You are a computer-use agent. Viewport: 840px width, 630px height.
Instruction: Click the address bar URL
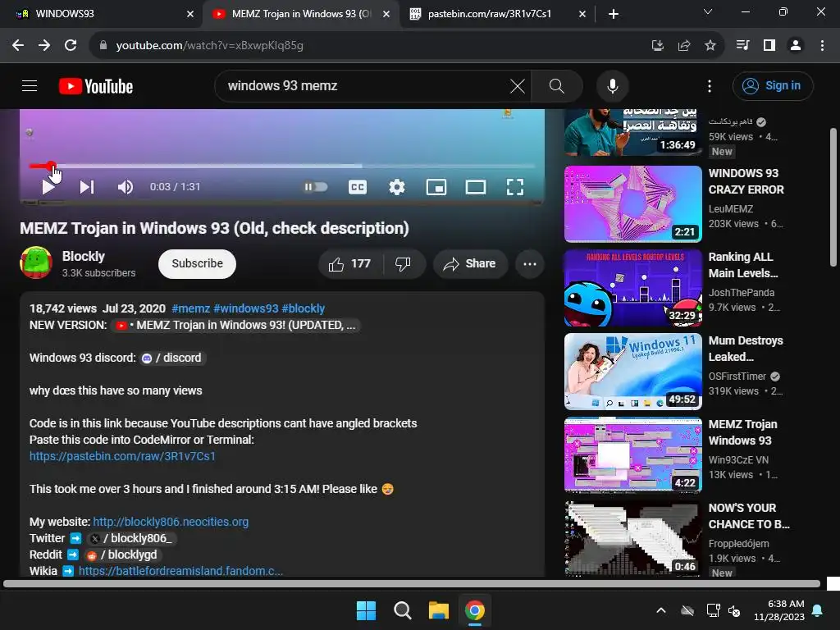click(209, 46)
